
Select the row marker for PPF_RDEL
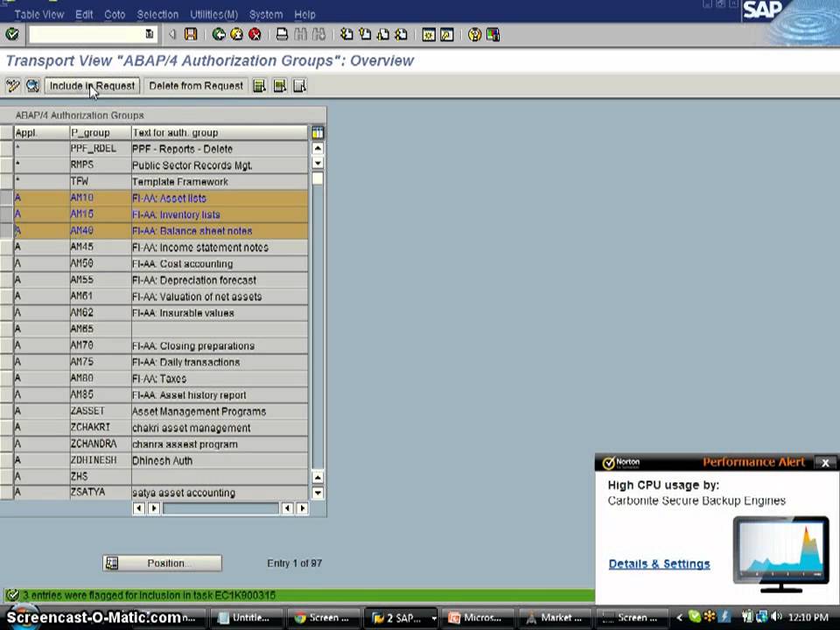click(6, 149)
